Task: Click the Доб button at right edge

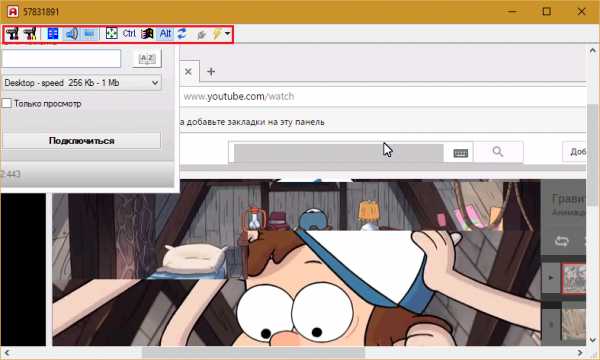Action: click(575, 152)
